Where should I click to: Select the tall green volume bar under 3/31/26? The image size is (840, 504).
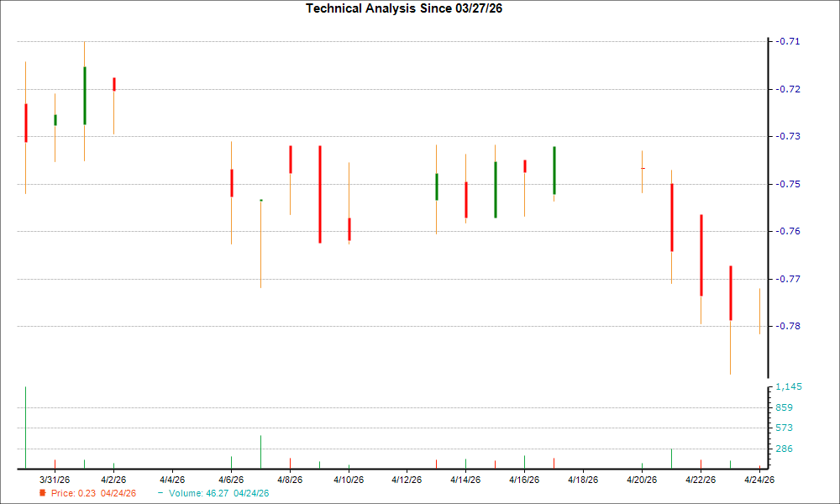click(25, 424)
